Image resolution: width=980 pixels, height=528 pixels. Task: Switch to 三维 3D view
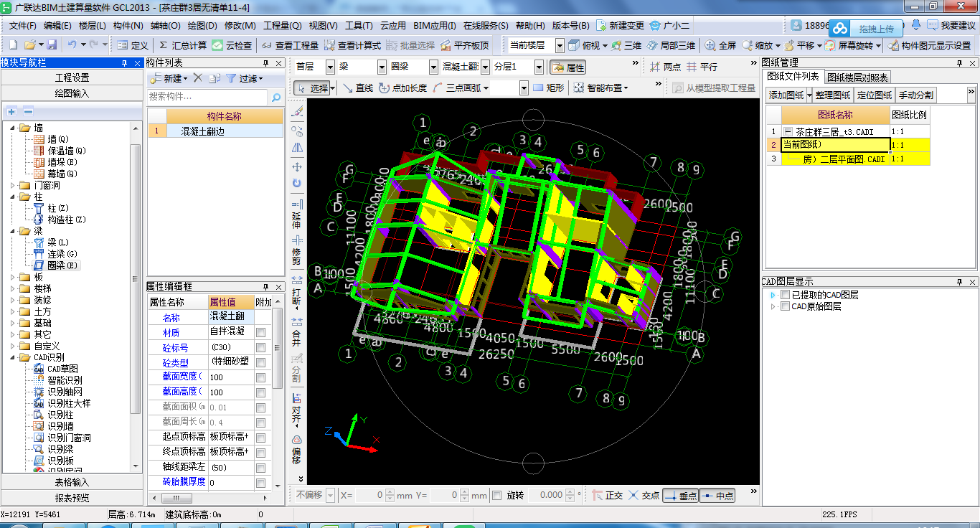pos(626,45)
